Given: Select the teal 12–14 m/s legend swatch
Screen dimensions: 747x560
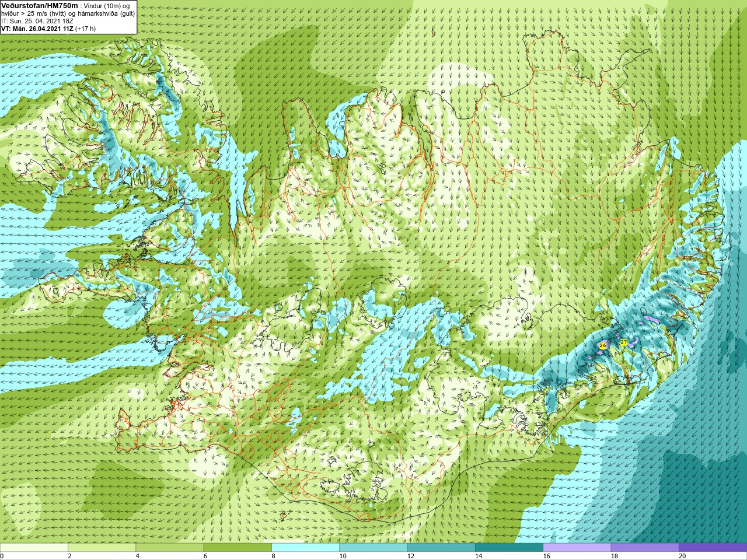Looking at the screenshot, I should [441, 548].
